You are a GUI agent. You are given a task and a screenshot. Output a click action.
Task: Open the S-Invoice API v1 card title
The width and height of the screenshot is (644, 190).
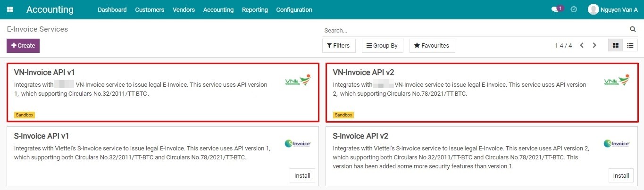coord(42,136)
